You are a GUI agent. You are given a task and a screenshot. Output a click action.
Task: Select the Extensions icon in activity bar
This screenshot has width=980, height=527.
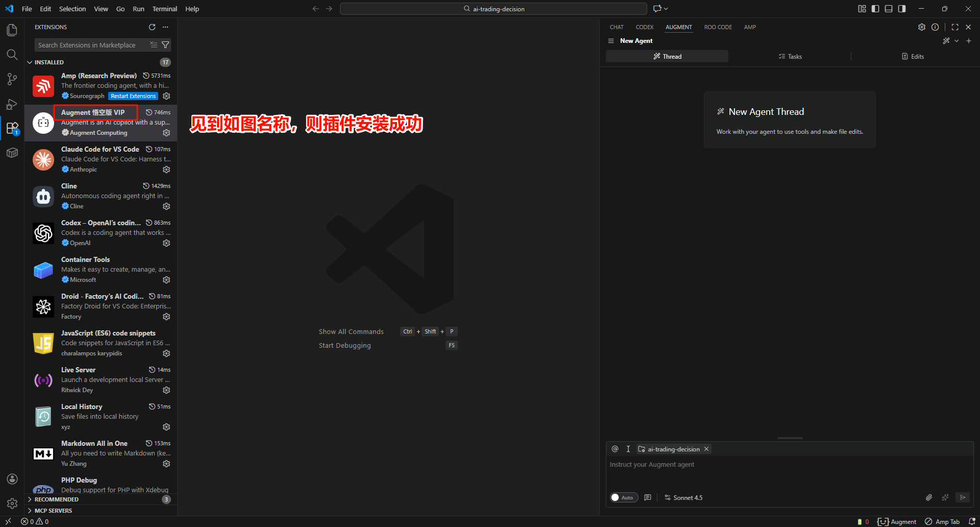[x=12, y=128]
